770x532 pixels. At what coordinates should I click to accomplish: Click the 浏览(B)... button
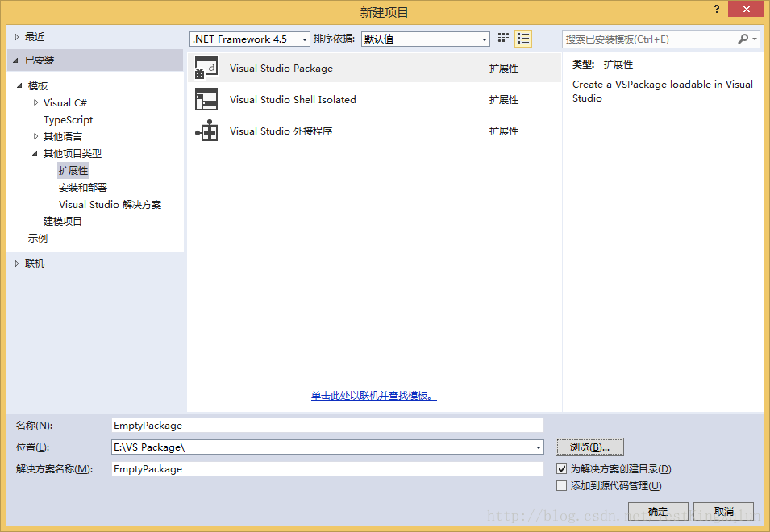[x=589, y=447]
